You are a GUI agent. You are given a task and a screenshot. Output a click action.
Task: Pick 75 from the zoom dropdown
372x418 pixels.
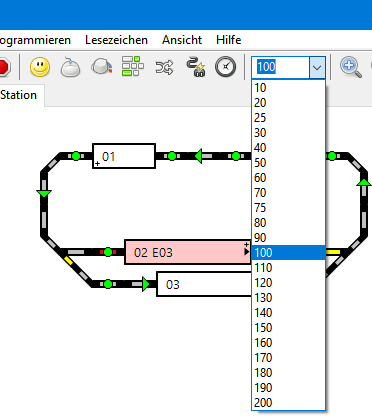(x=288, y=208)
